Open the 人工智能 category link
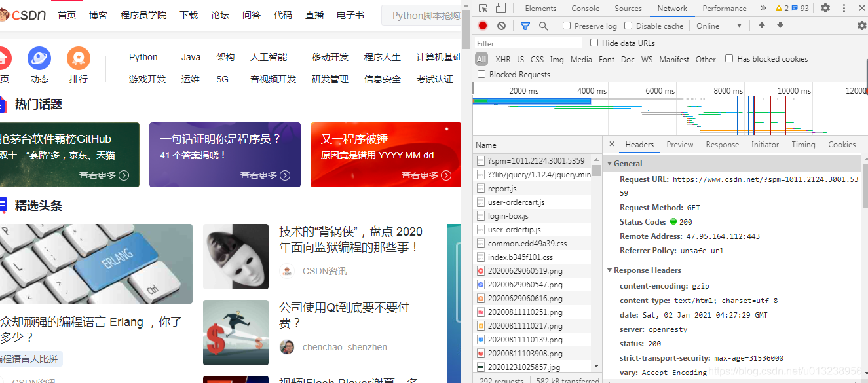The image size is (868, 383). click(x=269, y=57)
